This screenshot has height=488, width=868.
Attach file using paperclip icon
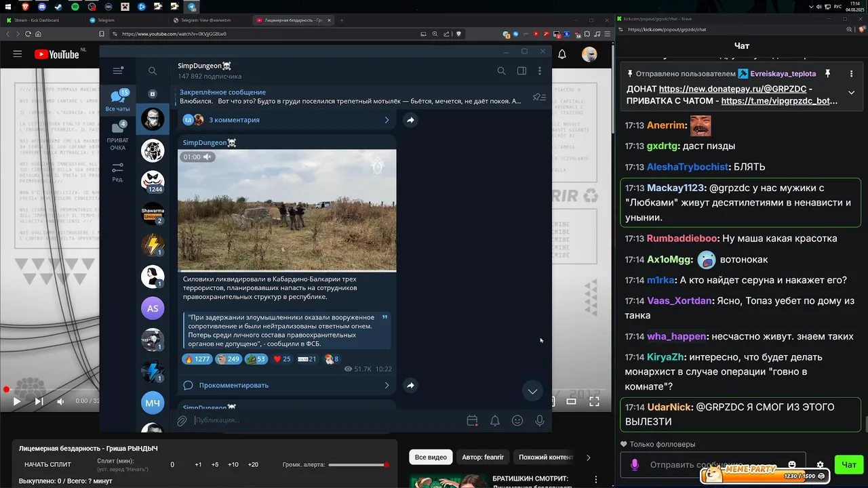click(182, 421)
